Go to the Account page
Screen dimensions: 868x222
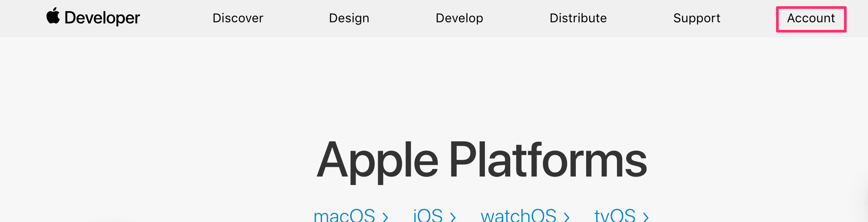click(811, 18)
